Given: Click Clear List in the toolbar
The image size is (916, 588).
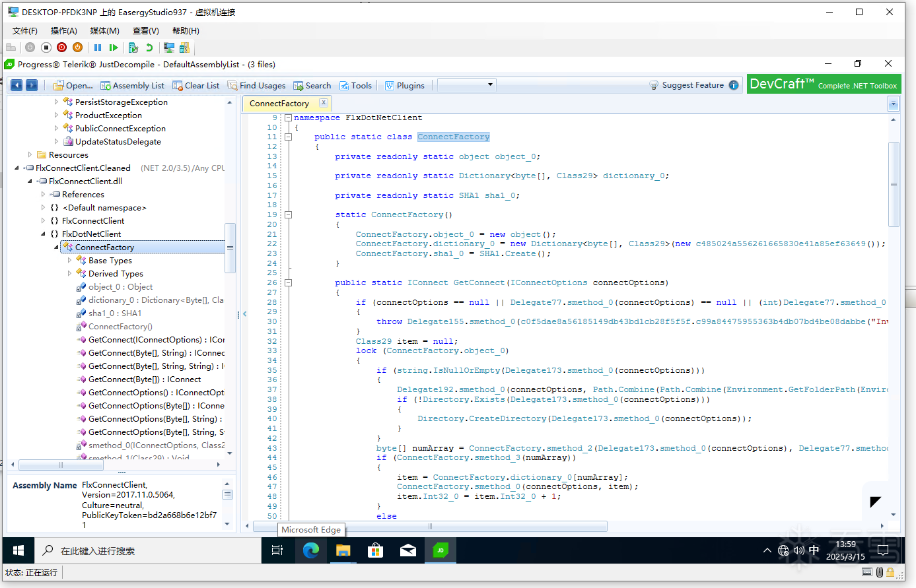Looking at the screenshot, I should tap(195, 86).
